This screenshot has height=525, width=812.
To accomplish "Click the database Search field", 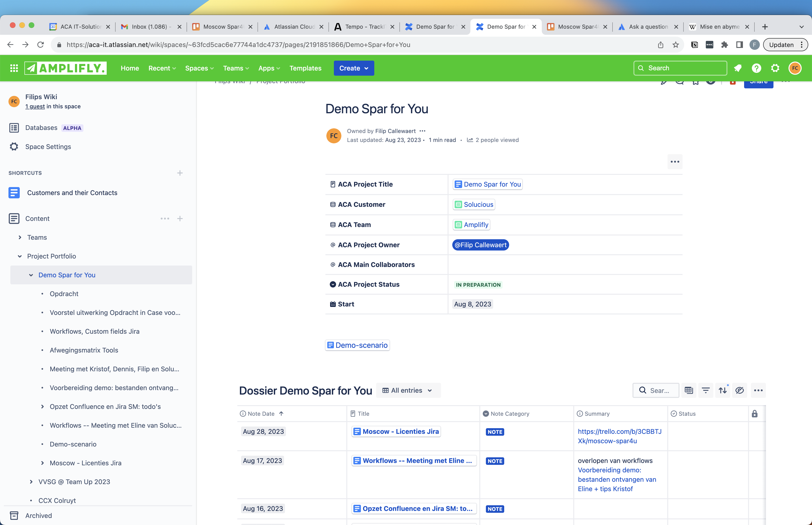I will (656, 390).
